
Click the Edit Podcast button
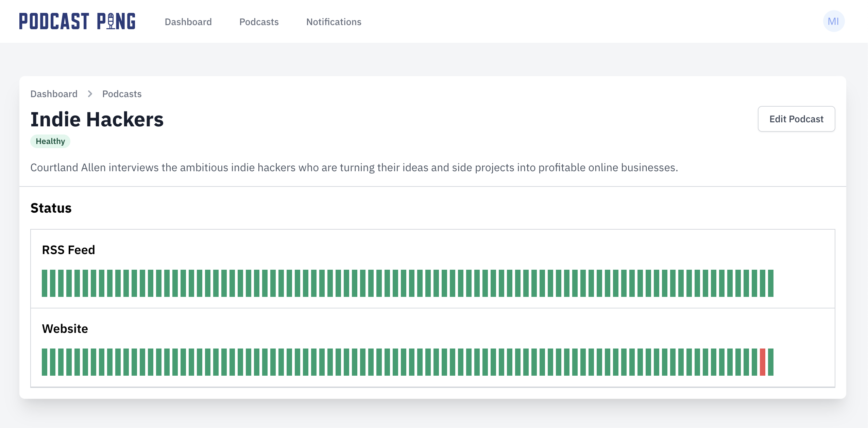pyautogui.click(x=796, y=119)
